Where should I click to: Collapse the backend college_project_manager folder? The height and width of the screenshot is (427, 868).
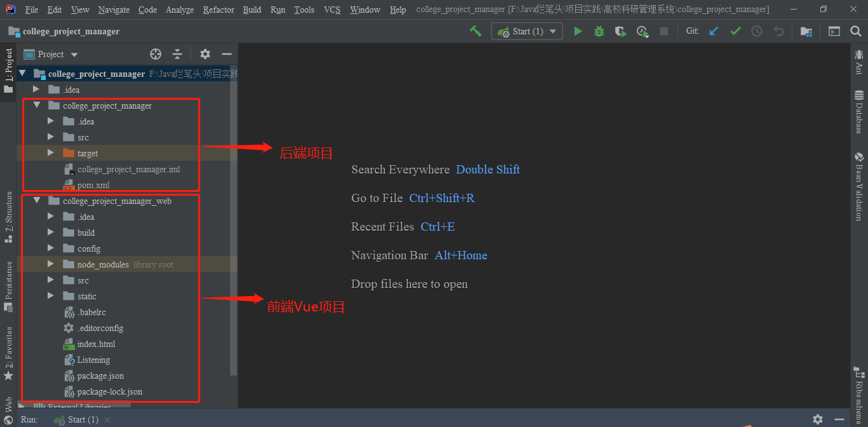36,105
